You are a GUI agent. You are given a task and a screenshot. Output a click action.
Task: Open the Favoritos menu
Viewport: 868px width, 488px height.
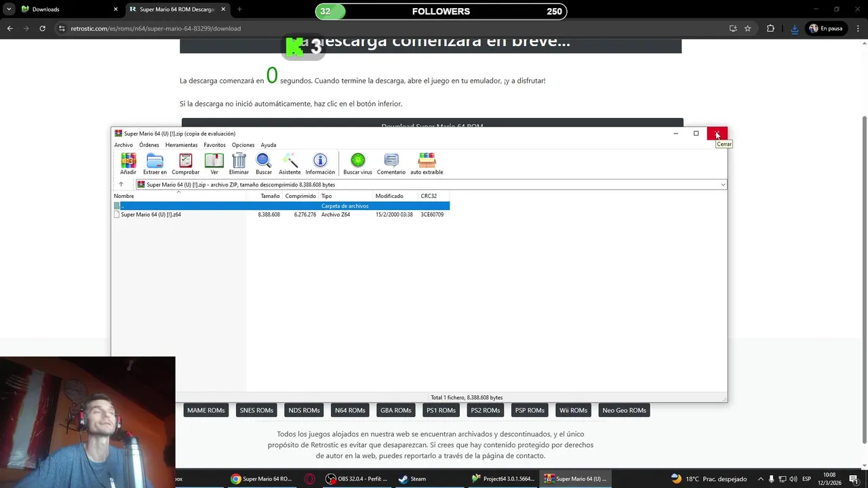[214, 145]
